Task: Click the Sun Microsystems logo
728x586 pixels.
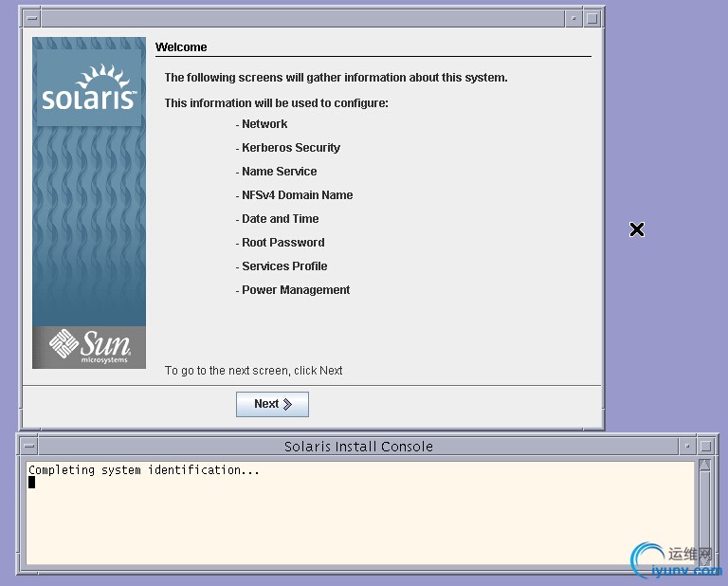Action: (x=89, y=347)
